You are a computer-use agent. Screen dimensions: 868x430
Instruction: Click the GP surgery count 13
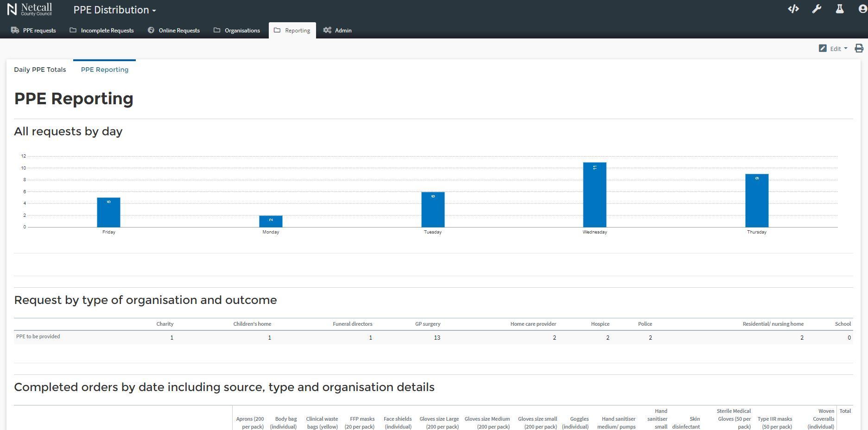click(x=437, y=338)
